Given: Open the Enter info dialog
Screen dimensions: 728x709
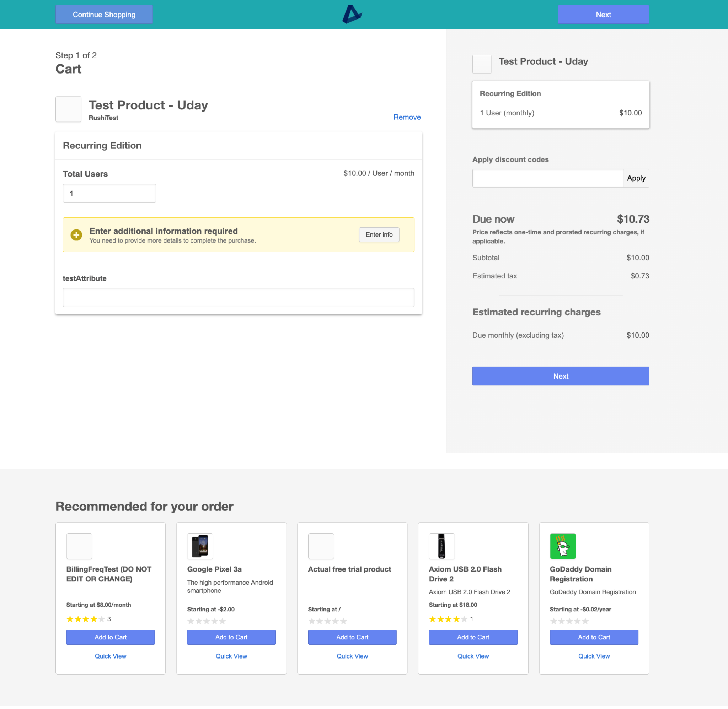Looking at the screenshot, I should 379,234.
